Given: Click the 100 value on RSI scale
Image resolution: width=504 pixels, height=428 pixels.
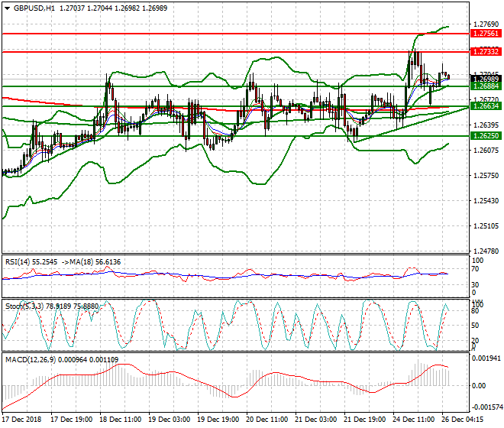Looking at the screenshot, I should (477, 261).
